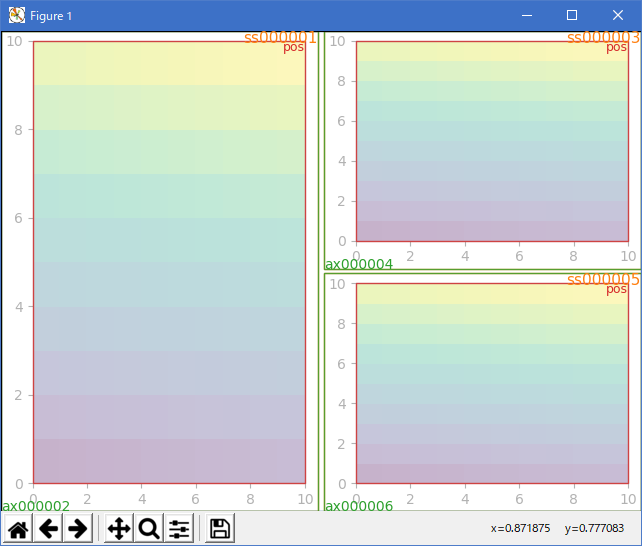Click the ax000002 label

pos(36,506)
